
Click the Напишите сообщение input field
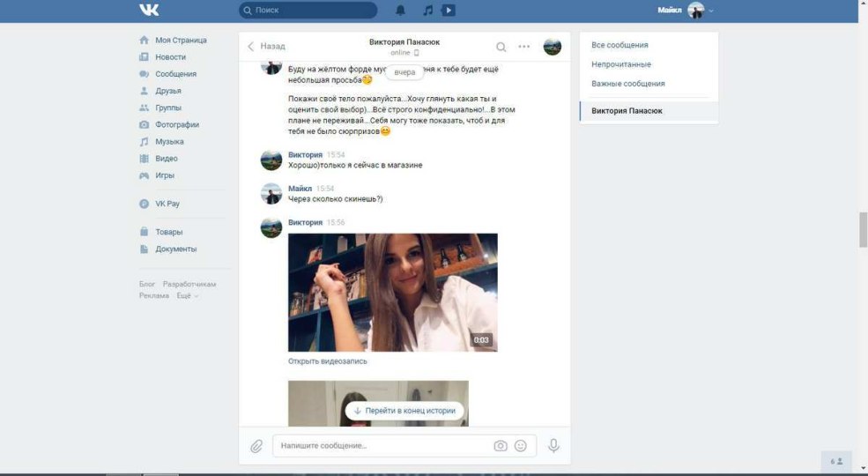(383, 446)
